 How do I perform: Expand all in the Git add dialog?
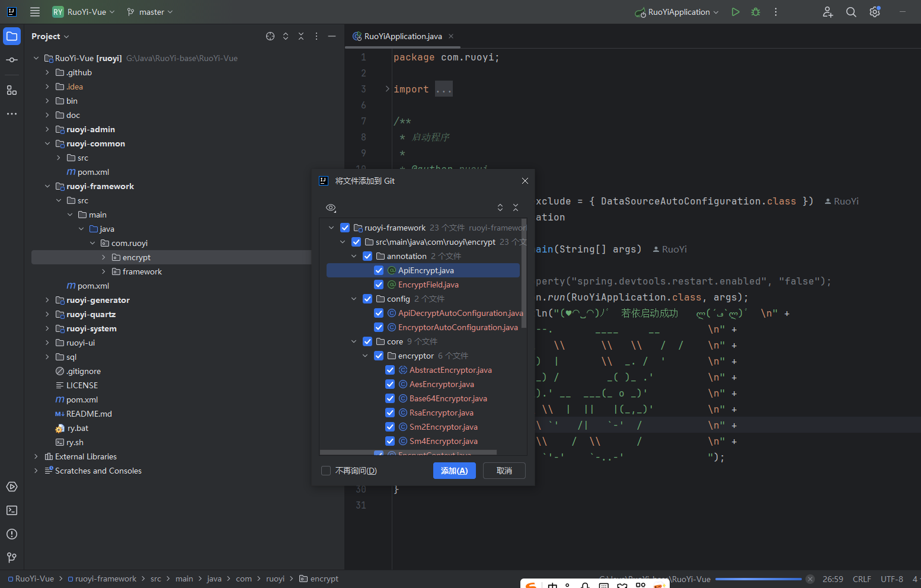coord(500,207)
